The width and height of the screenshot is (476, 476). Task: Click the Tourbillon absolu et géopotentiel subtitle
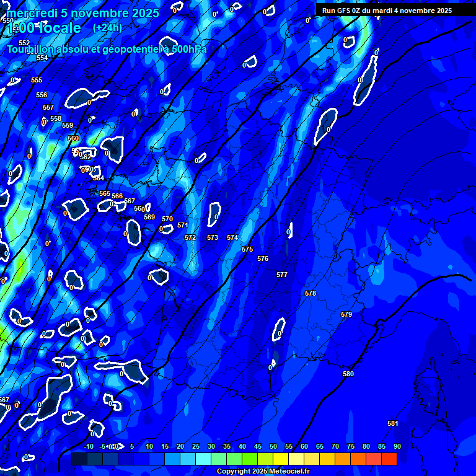point(107,50)
